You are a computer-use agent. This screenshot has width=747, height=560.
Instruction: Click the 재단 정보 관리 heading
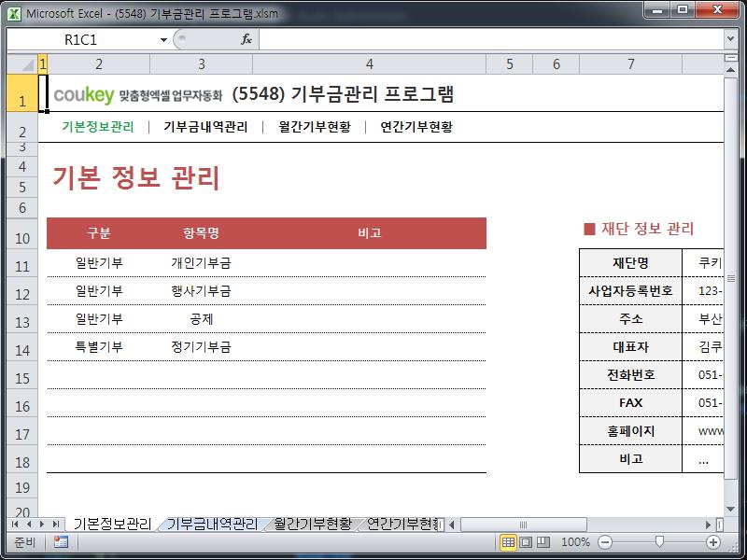coord(639,229)
